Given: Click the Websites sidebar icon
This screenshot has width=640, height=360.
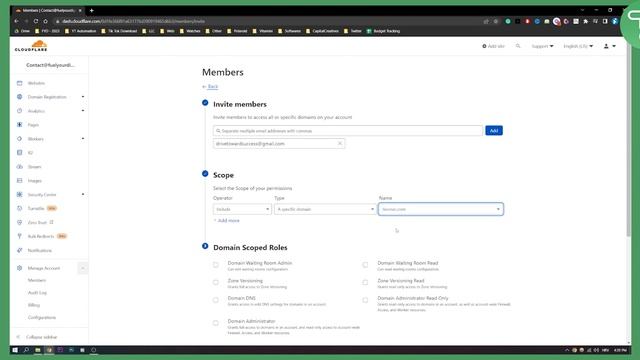Looking at the screenshot, I should (x=19, y=83).
